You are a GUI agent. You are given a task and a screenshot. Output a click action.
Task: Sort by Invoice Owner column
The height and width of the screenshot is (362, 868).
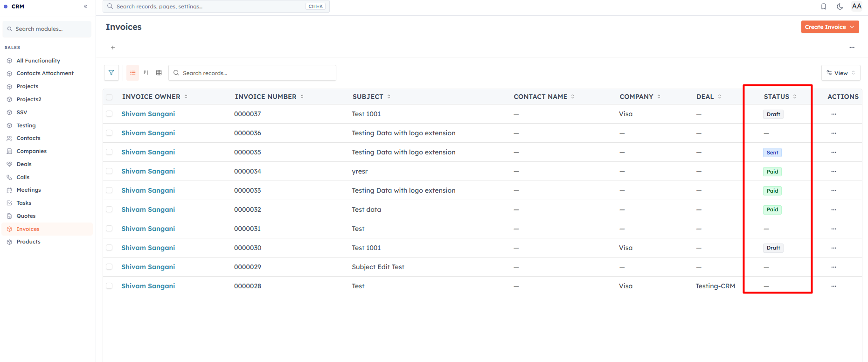pos(155,97)
